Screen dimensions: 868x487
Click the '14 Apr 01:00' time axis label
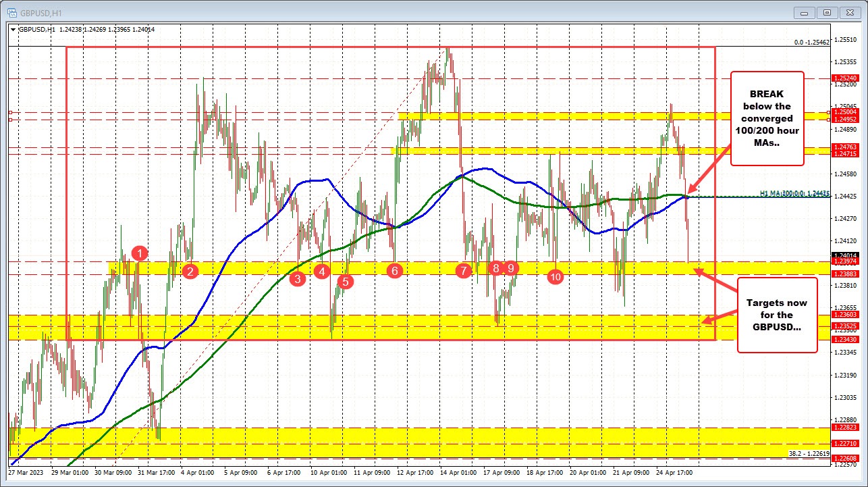(x=458, y=473)
